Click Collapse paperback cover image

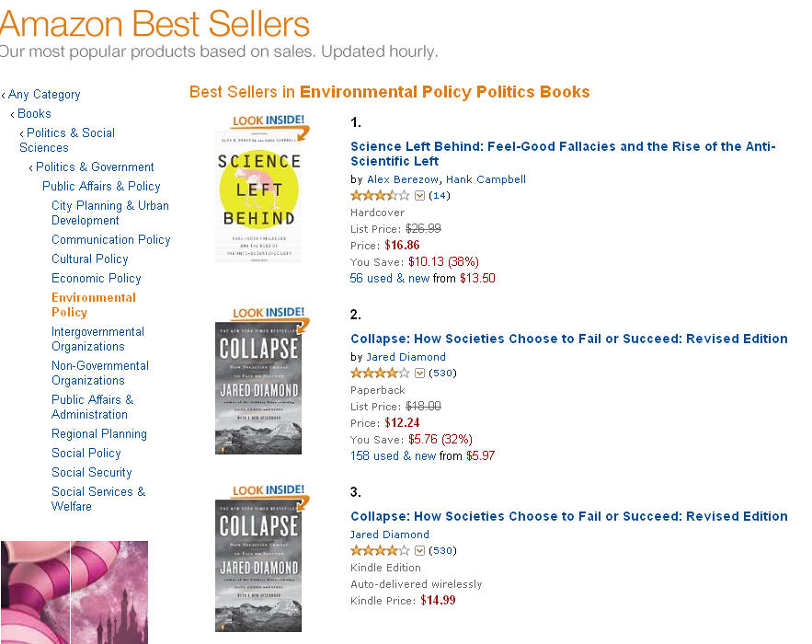point(258,386)
